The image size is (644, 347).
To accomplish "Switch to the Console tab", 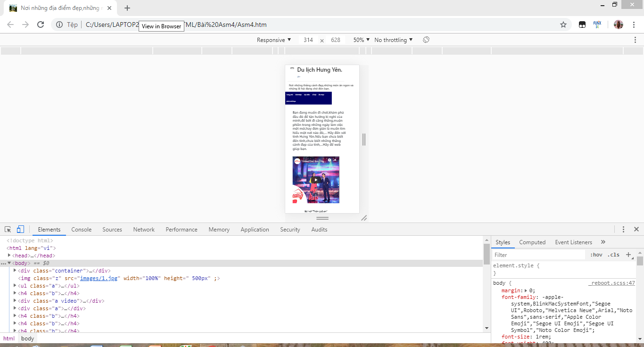I will point(82,230).
